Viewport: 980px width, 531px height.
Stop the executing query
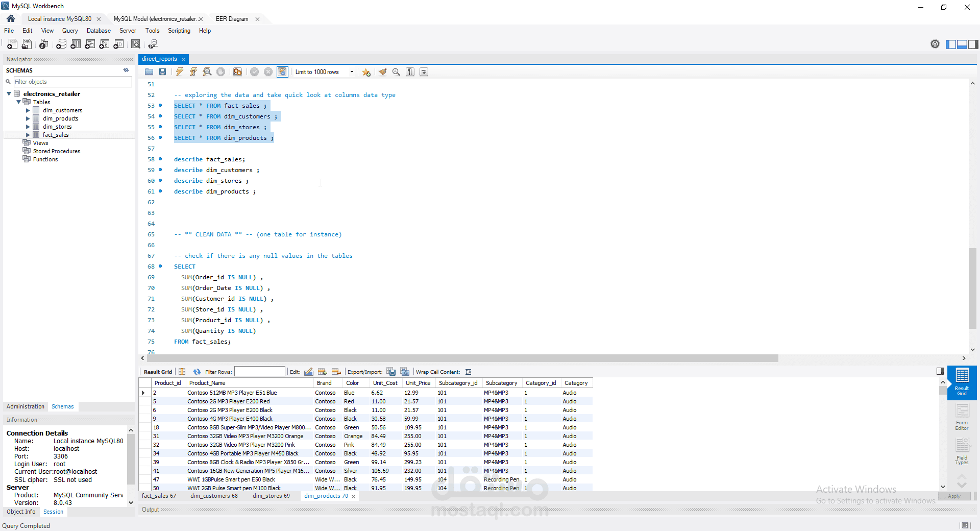tap(221, 72)
